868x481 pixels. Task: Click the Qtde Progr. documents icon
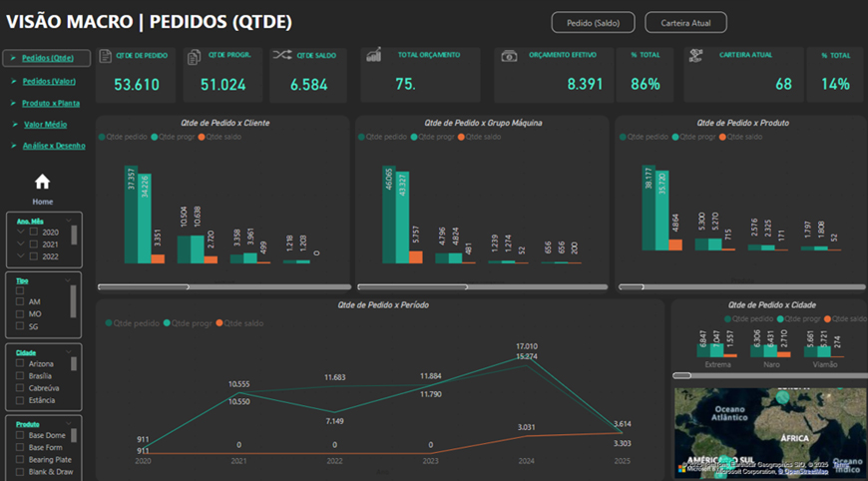[195, 57]
